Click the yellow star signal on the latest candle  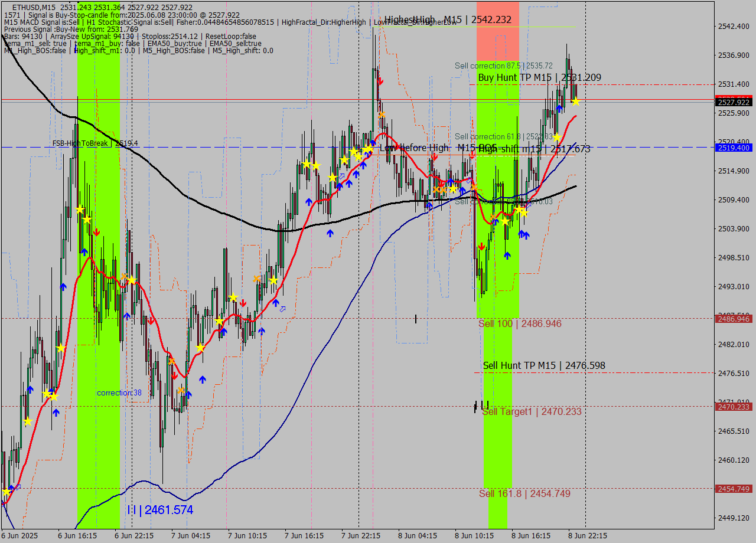point(575,102)
